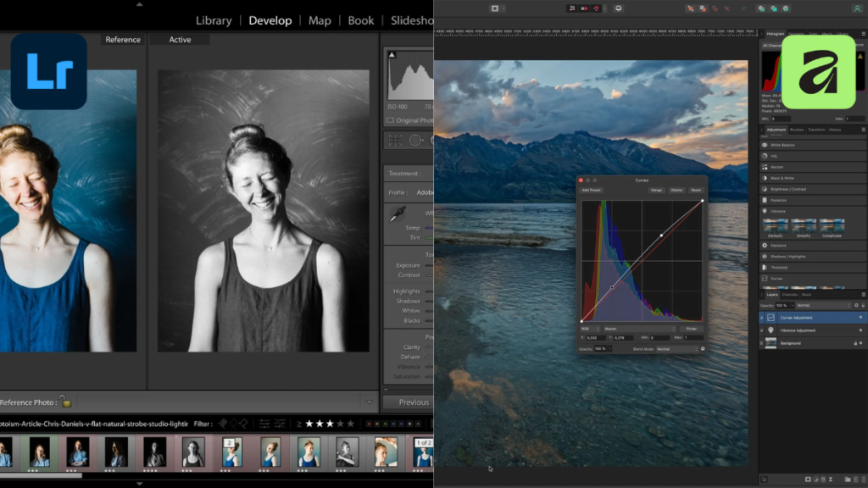Open the Map module tab
Image resolution: width=868 pixels, height=488 pixels.
(x=320, y=20)
